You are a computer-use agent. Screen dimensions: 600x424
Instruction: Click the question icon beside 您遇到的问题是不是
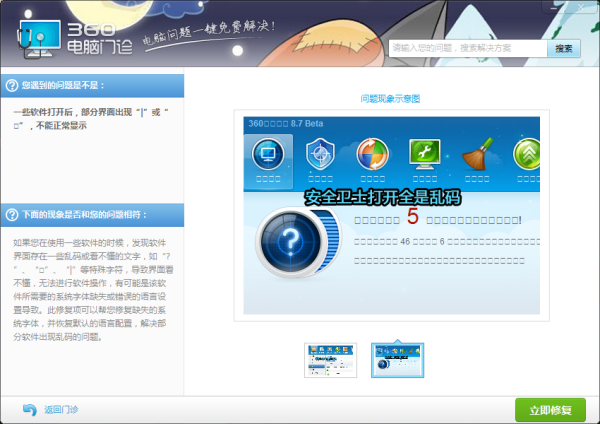click(12, 85)
